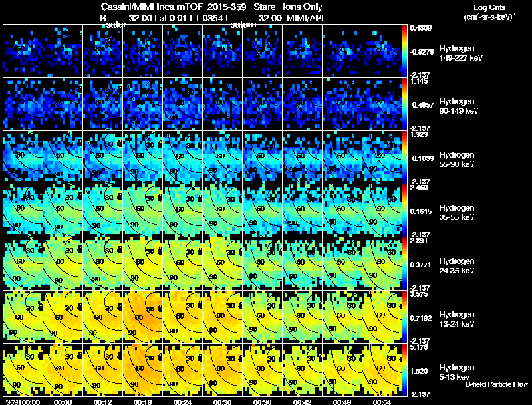Open the 149-227 keV image at 00:54

382,51
